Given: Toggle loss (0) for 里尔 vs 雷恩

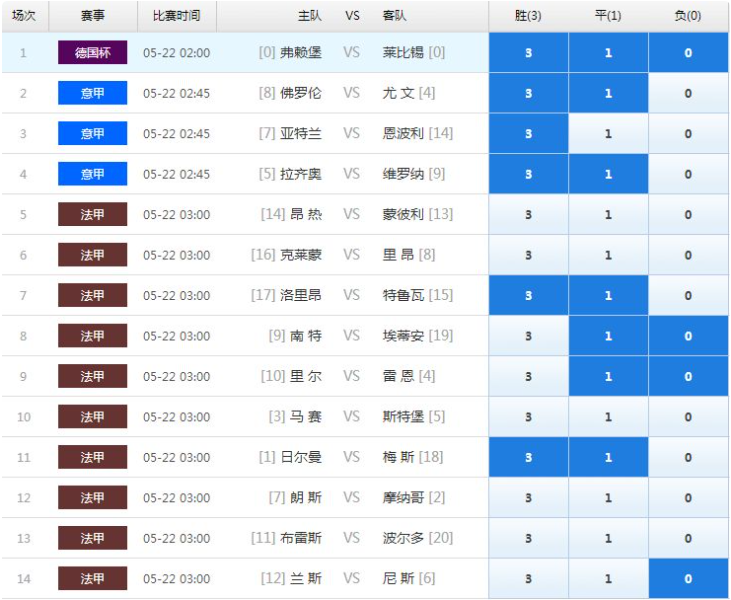Looking at the screenshot, I should coord(688,376).
